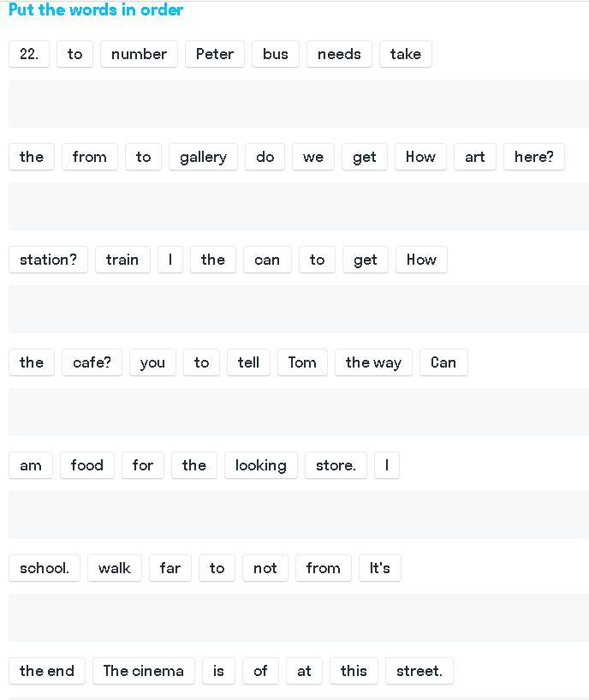Select the "cafe?" word tile
The height and width of the screenshot is (700, 589).
coord(92,362)
